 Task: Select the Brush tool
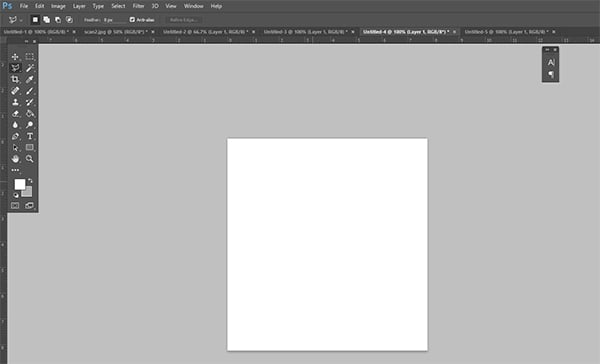tap(29, 91)
